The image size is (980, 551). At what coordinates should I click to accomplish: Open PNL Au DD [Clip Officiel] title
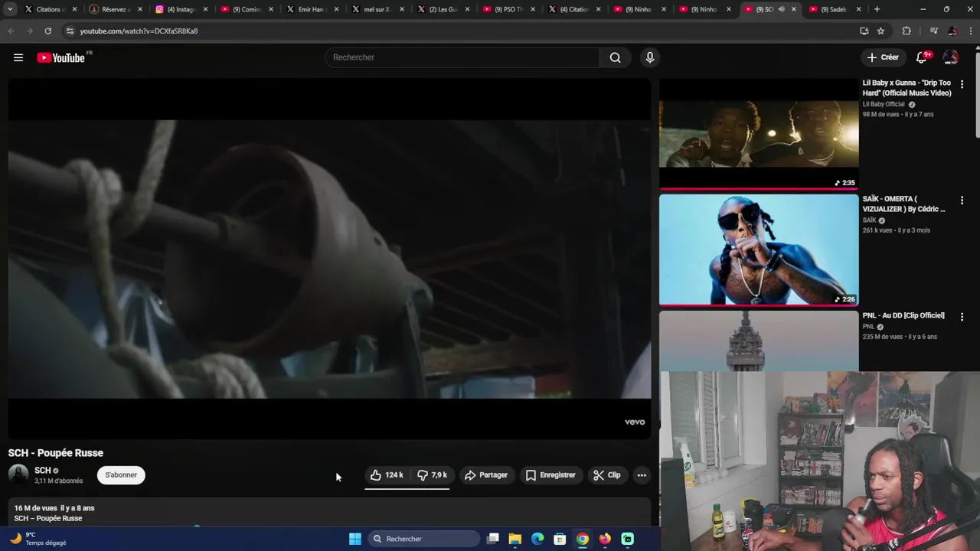click(x=903, y=315)
